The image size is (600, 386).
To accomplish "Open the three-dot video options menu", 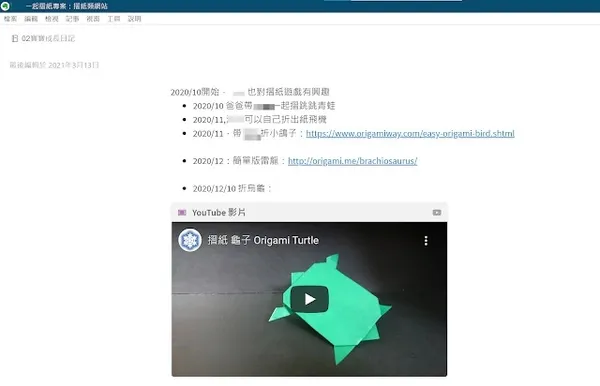I will point(426,241).
